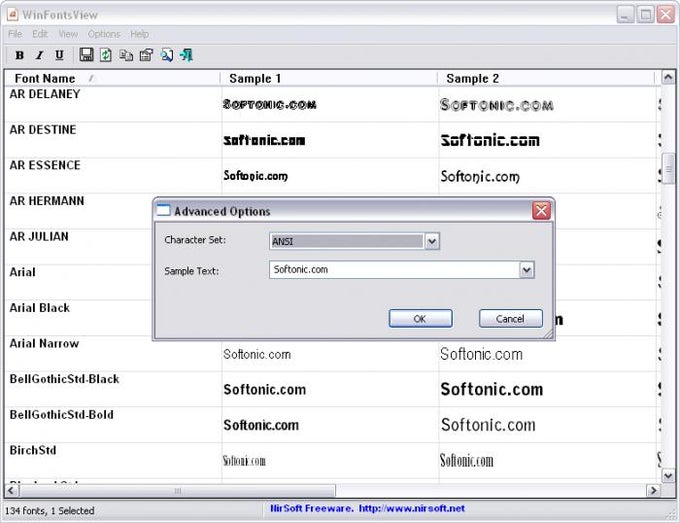Screen dimensions: 680x523
Task: Click AR ESSENCE Sample 1 preview text
Action: pyautogui.click(x=255, y=176)
